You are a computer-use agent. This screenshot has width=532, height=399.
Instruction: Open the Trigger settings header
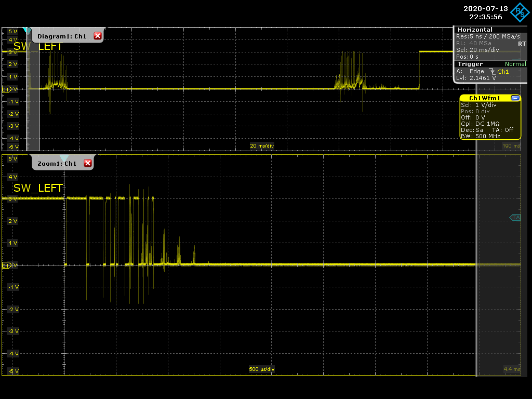click(x=470, y=64)
